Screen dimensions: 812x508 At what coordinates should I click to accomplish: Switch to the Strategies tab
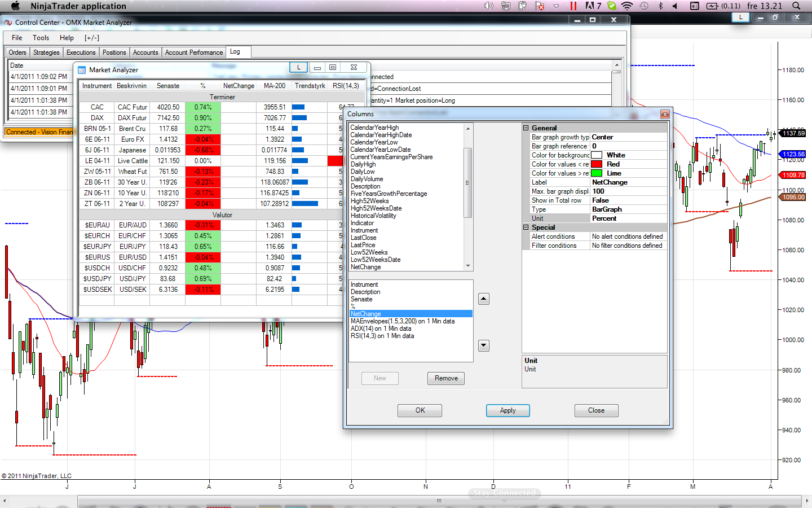[46, 52]
